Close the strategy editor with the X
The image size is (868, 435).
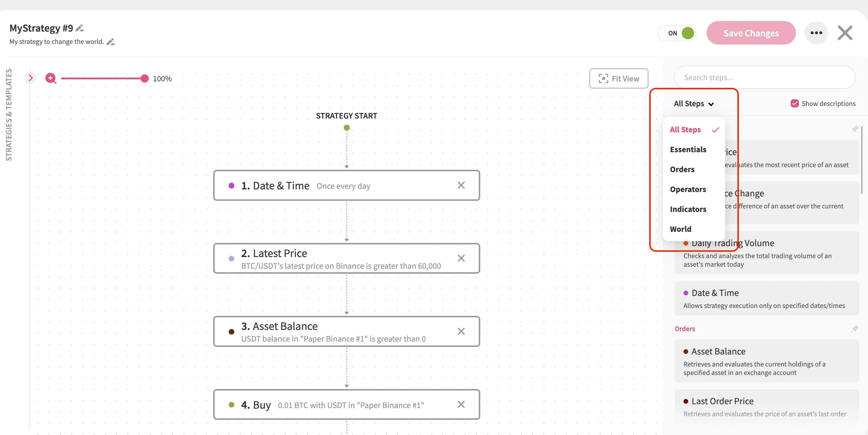(845, 33)
